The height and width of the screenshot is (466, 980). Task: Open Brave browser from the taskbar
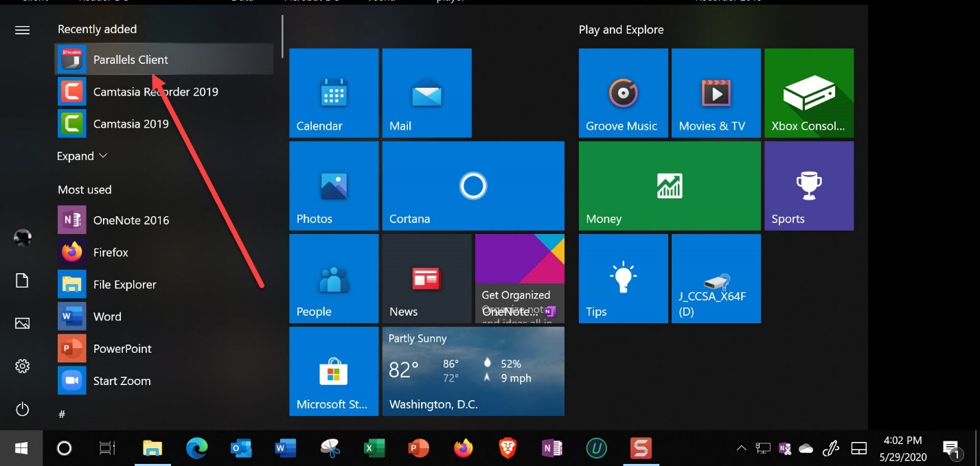[507, 449]
